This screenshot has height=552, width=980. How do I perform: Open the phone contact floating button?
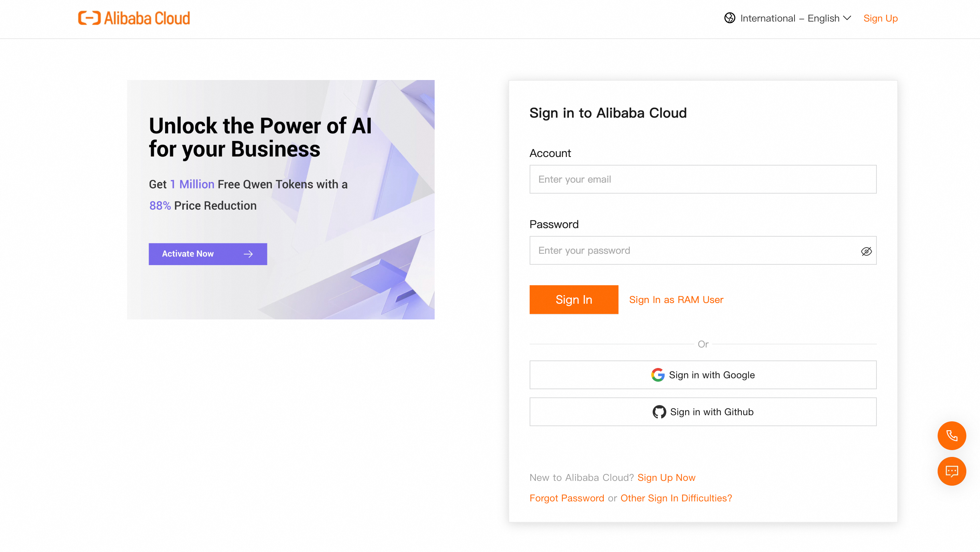[951, 435]
